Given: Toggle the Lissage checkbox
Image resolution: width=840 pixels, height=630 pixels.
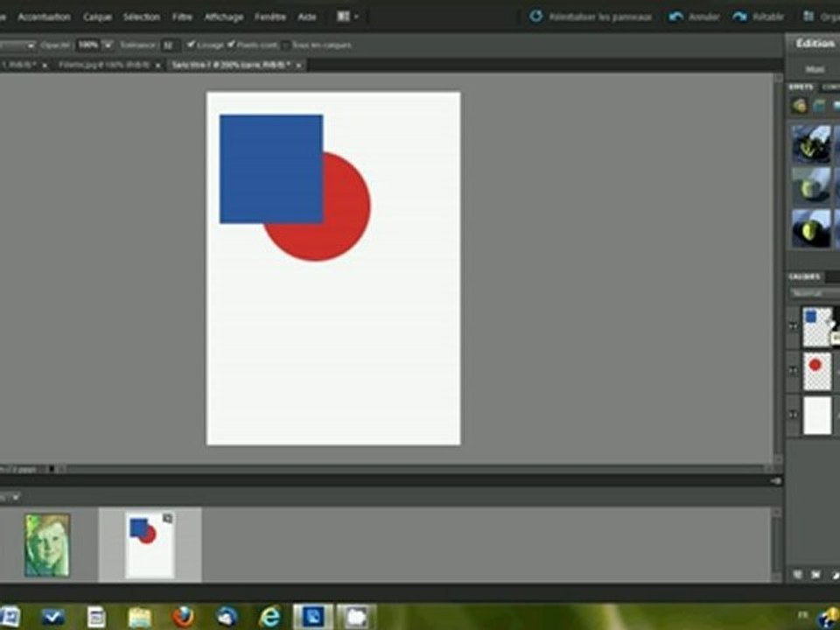Looking at the screenshot, I should [190, 45].
